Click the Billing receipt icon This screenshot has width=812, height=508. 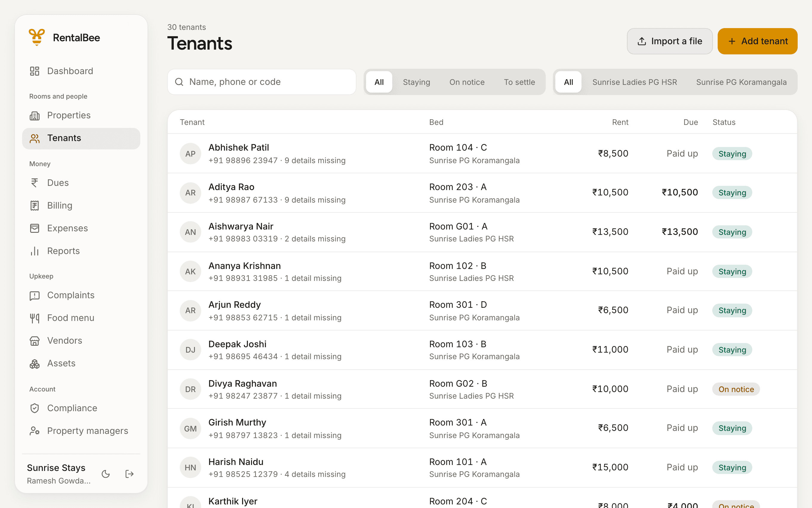pos(35,206)
